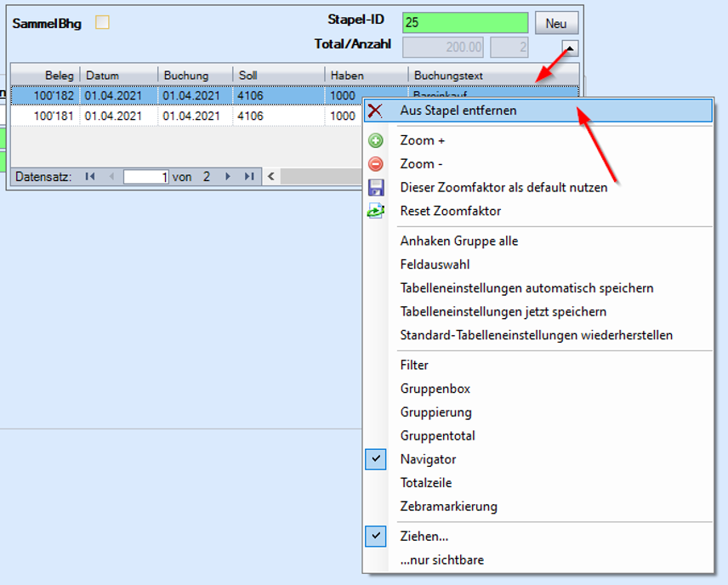Click Buchung date cell in row 100'182
The width and height of the screenshot is (728, 585).
tap(196, 95)
